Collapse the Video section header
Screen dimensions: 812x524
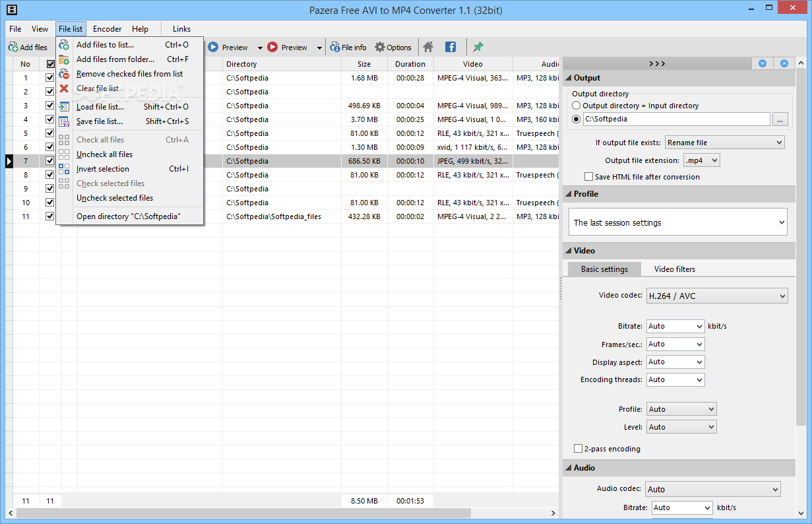[679, 251]
